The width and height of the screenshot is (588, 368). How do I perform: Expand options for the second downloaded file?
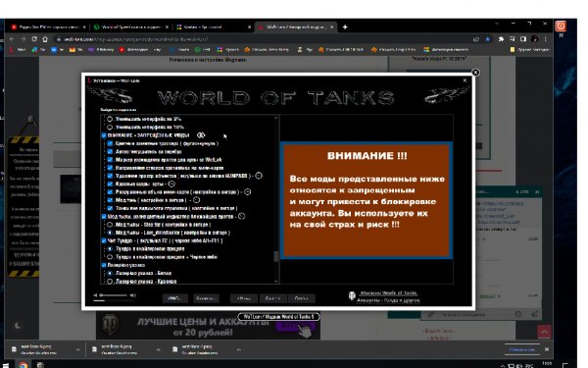click(x=158, y=349)
